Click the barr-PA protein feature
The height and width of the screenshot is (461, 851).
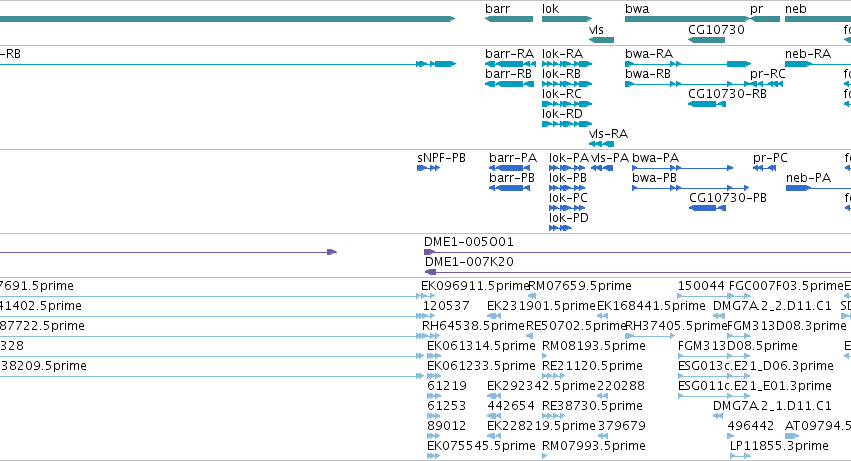click(509, 168)
